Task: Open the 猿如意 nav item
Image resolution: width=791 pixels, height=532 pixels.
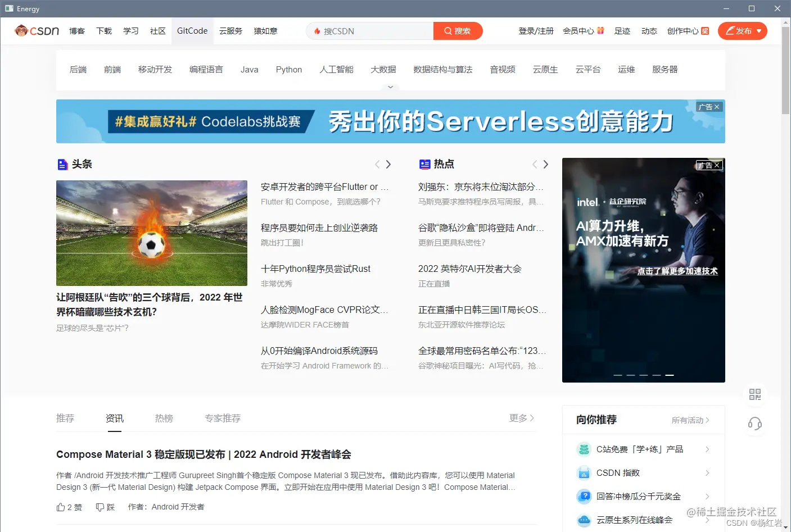Action: 265,31
